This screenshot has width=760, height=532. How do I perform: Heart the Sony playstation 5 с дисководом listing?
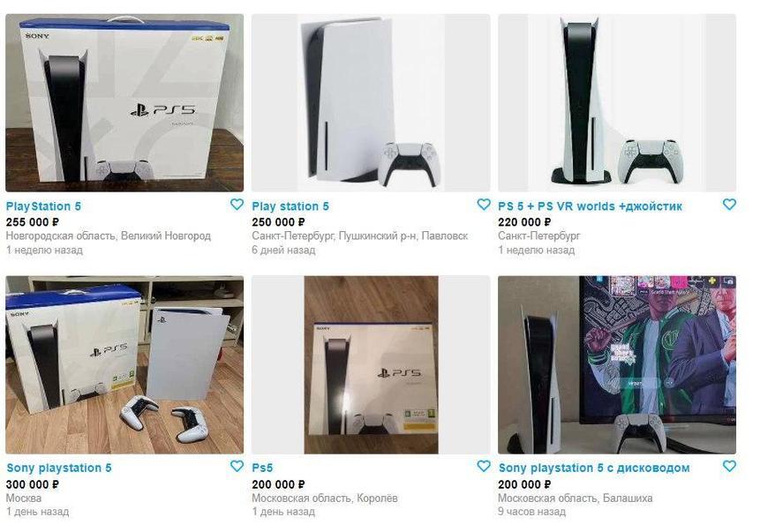pos(729,466)
